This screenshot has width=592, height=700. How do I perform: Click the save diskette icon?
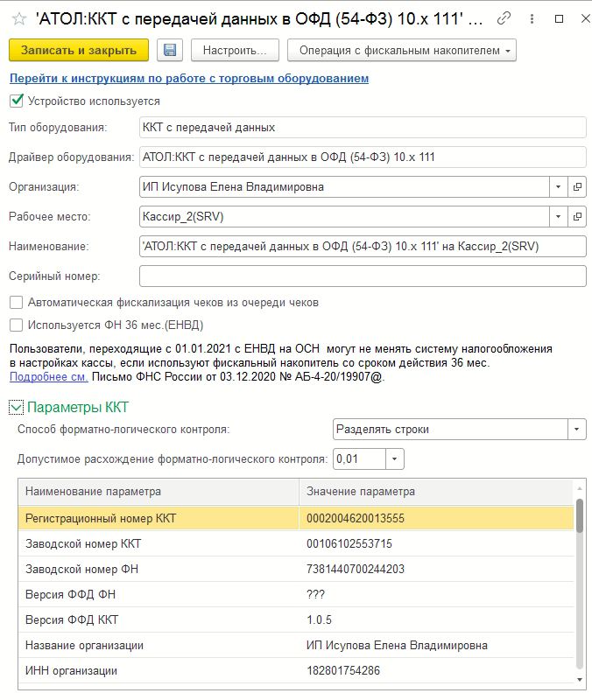tap(169, 51)
